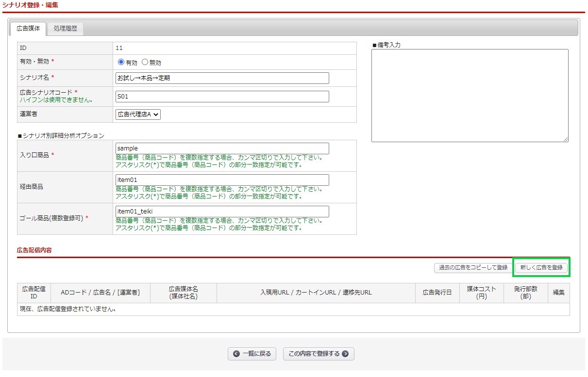Click right arrow icon on この内容で登録する
The height and width of the screenshot is (377, 588).
click(345, 354)
